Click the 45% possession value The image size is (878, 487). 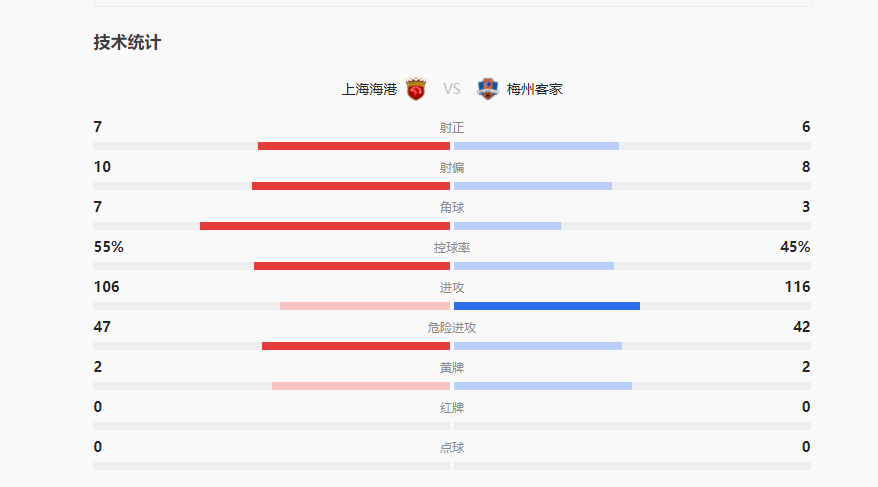pos(795,247)
